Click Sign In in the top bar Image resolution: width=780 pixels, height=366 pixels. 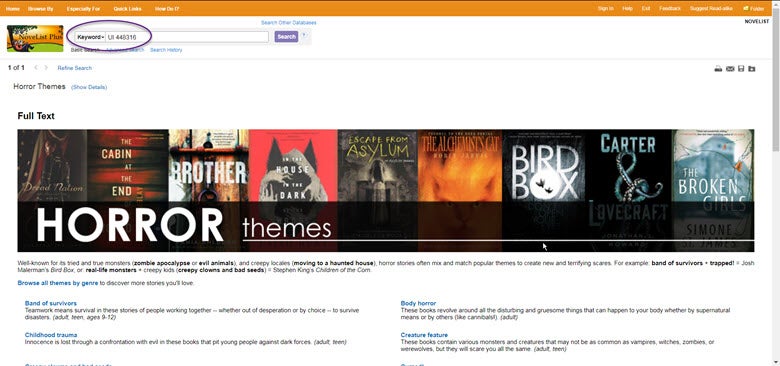[605, 8]
